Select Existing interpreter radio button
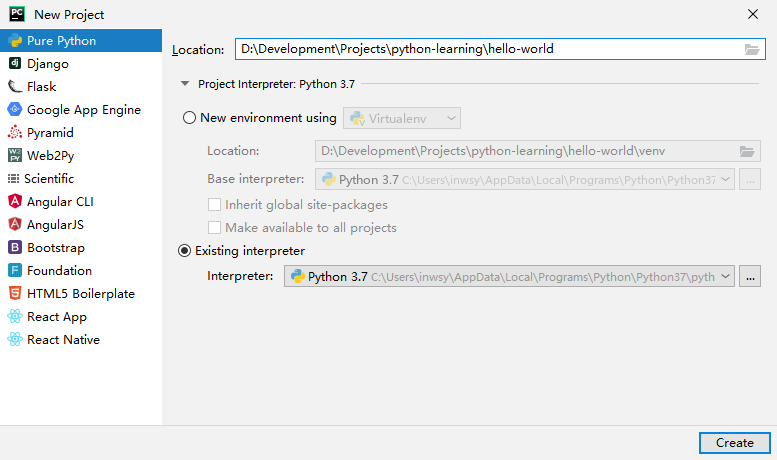This screenshot has width=777, height=460. [184, 251]
